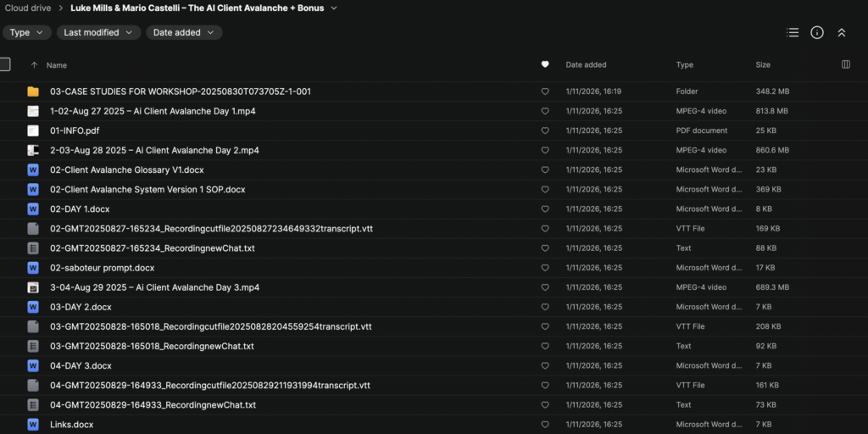Select 02-Client Avalanche System Version 1 SOP.docx
Image resolution: width=868 pixels, height=434 pixels.
pyautogui.click(x=147, y=189)
